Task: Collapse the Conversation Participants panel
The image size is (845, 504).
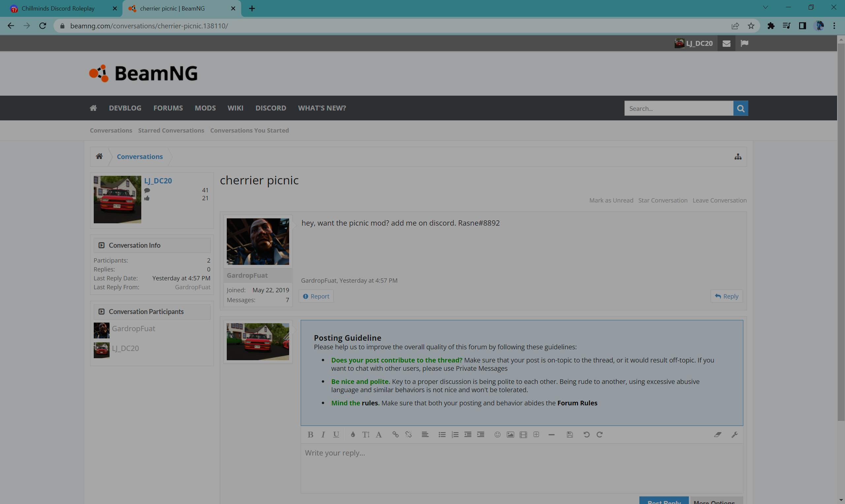Action: click(101, 311)
